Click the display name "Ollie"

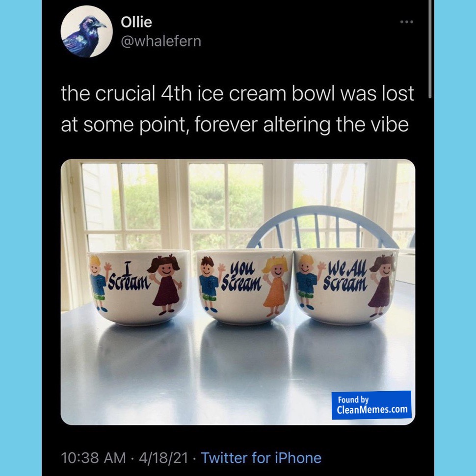coord(136,22)
